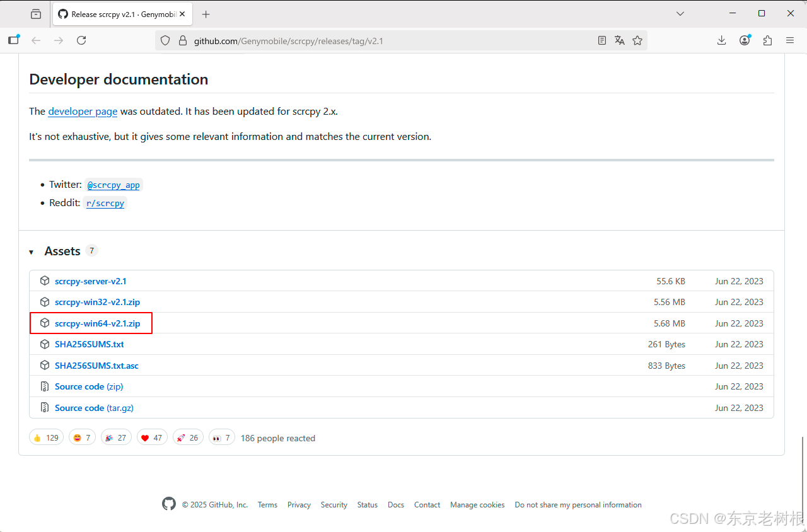Toggle reader view icon
The width and height of the screenshot is (807, 532).
[602, 40]
